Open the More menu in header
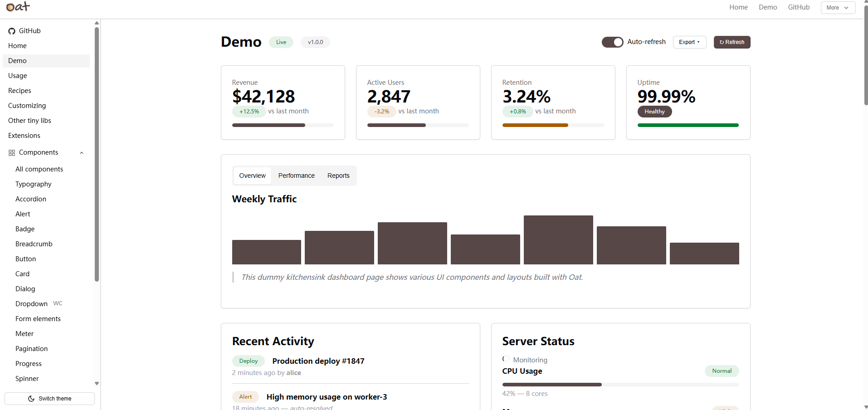Image resolution: width=868 pixels, height=410 pixels. pos(838,8)
